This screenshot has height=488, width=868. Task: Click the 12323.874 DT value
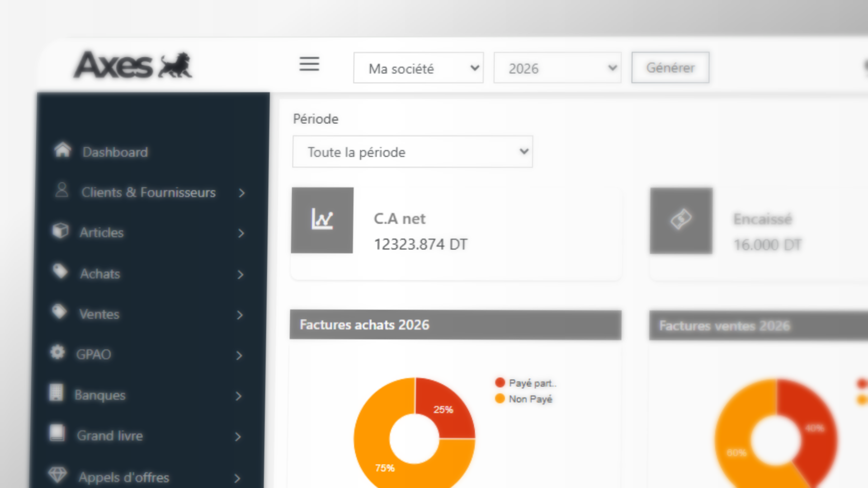coord(420,244)
